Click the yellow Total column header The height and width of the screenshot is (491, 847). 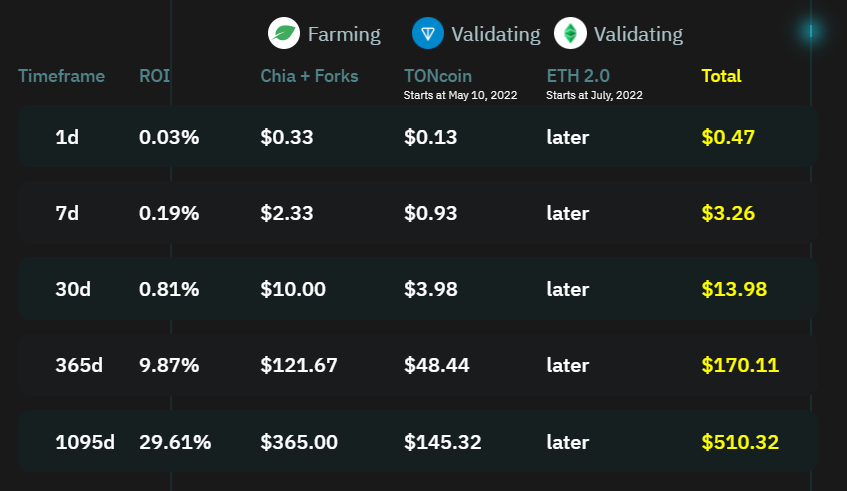[721, 76]
